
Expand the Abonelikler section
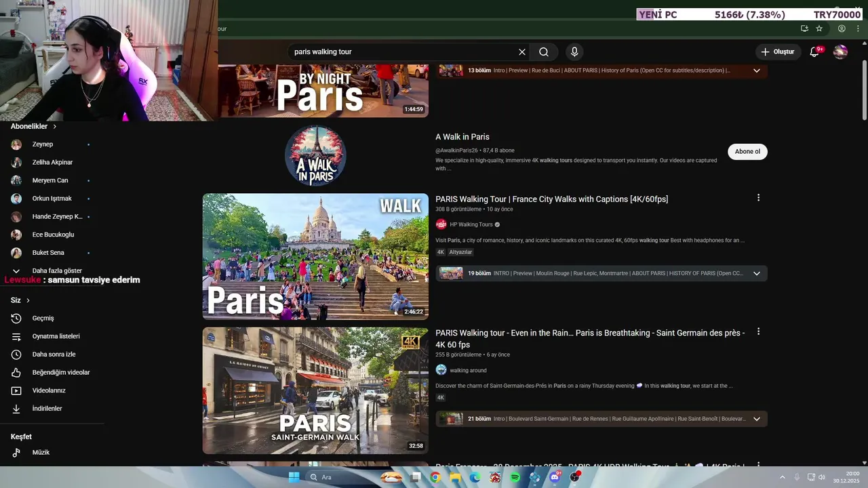33,126
